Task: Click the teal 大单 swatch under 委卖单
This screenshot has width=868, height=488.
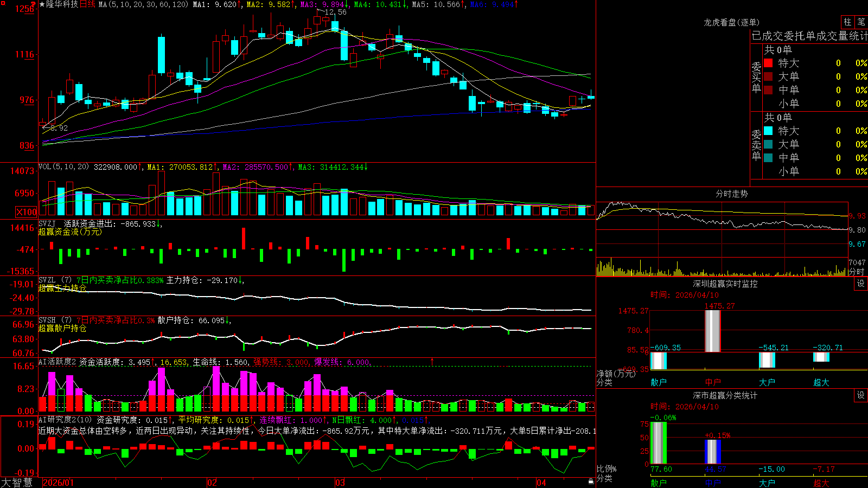Action: [x=768, y=144]
